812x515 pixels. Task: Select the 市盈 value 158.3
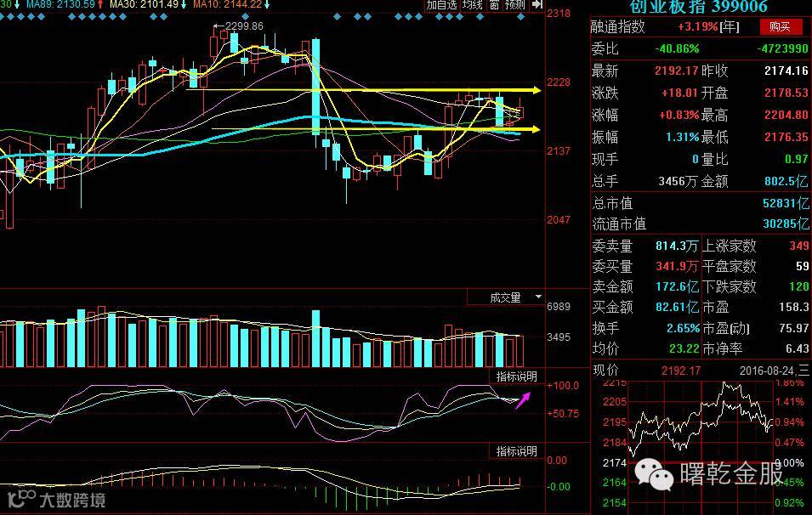click(x=794, y=307)
